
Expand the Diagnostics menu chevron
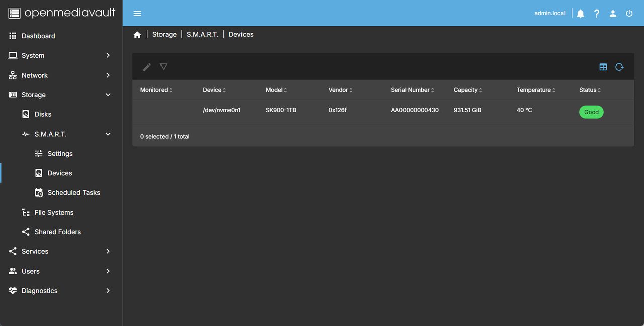(x=108, y=291)
